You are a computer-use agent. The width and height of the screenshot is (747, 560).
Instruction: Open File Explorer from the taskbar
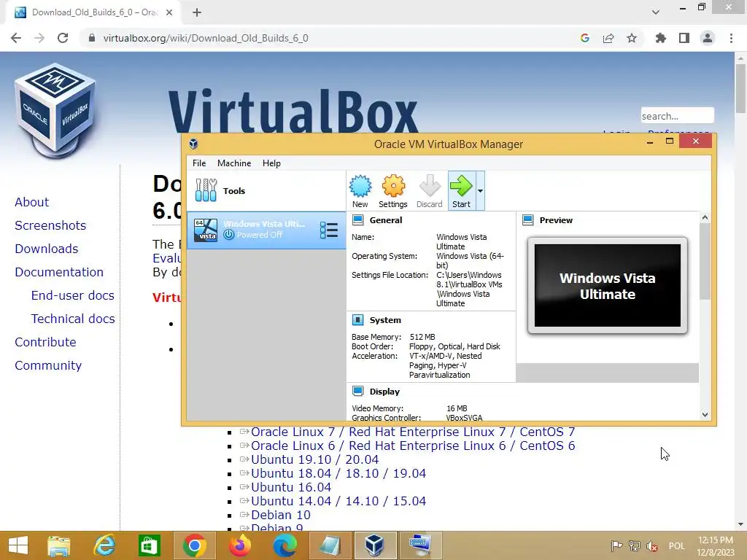pos(59,545)
